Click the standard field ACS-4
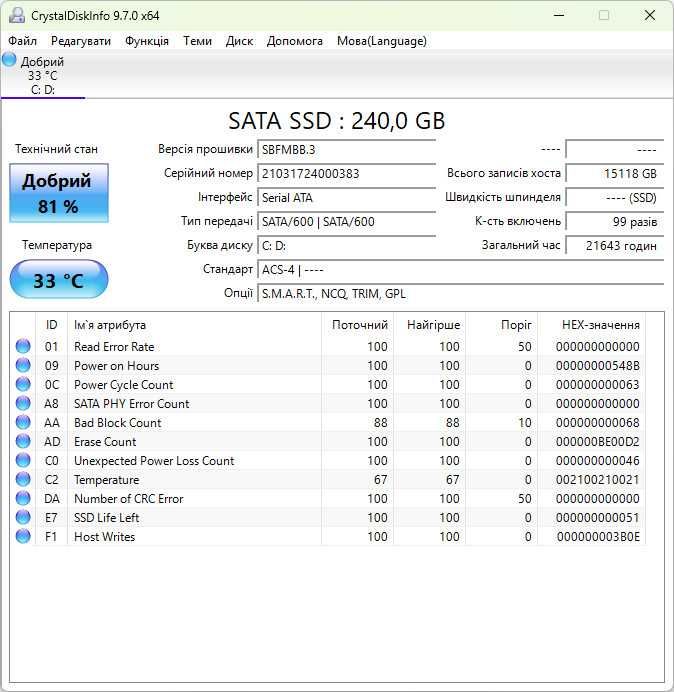 (460, 269)
